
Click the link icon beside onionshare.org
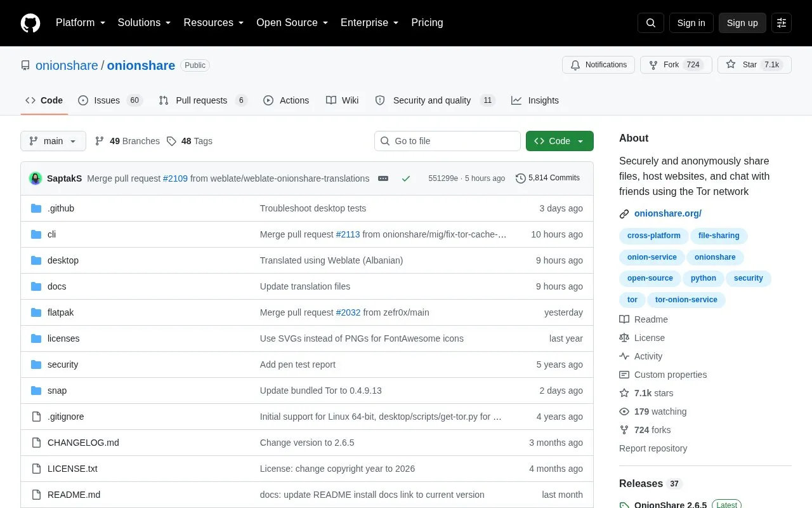[624, 214]
